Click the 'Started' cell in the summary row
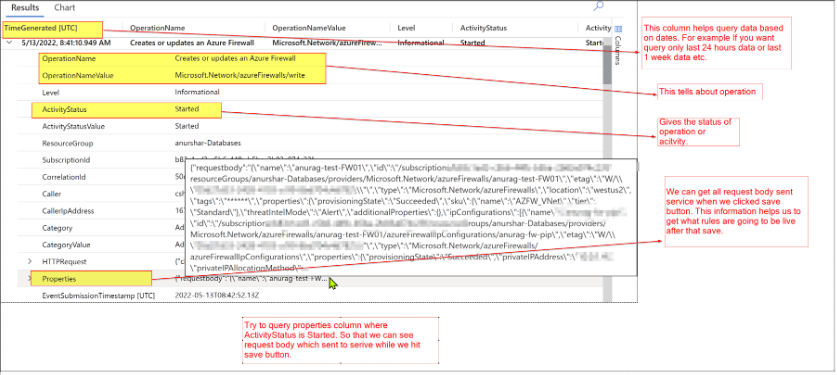 [472, 43]
